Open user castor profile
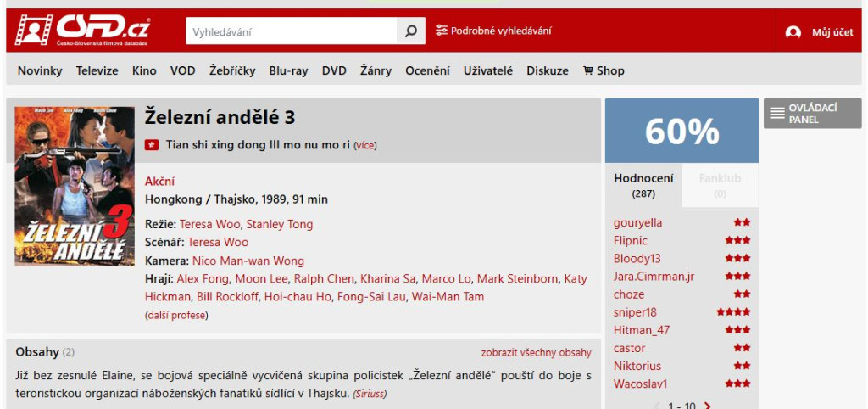This screenshot has width=868, height=409. [629, 348]
